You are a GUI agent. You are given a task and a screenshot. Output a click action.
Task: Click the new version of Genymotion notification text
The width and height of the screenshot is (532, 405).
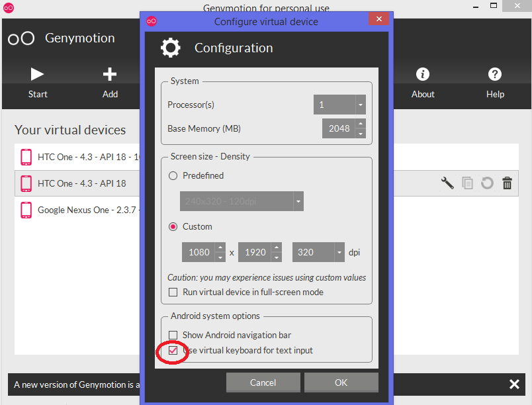pyautogui.click(x=77, y=384)
